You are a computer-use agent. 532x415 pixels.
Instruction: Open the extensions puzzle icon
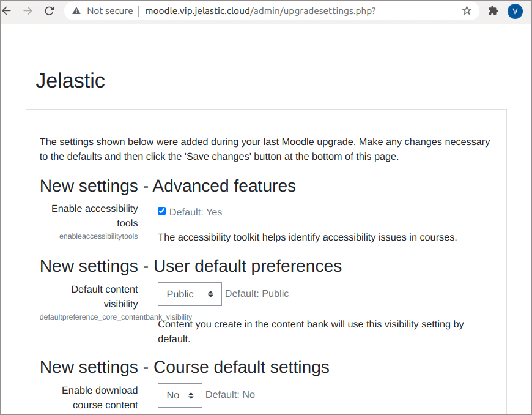coord(493,11)
